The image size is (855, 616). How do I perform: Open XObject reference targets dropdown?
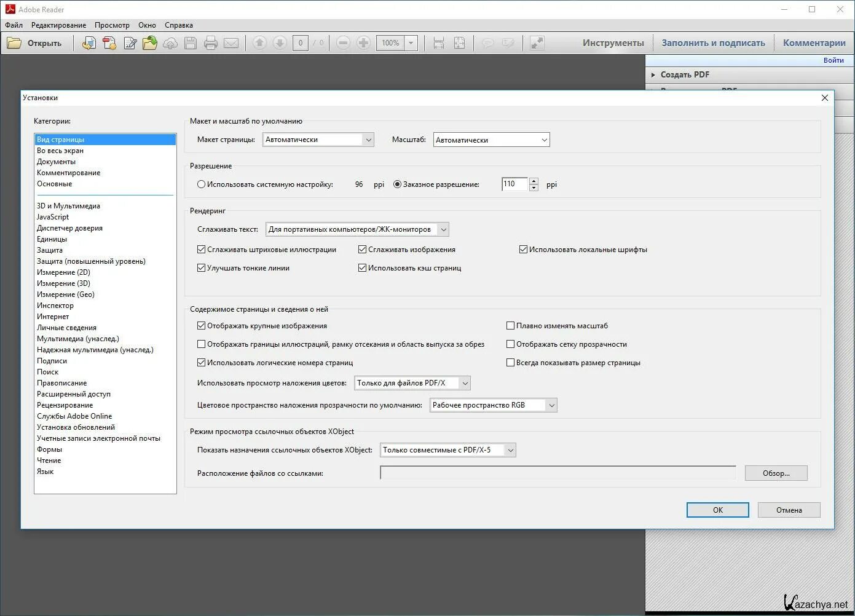click(x=448, y=450)
